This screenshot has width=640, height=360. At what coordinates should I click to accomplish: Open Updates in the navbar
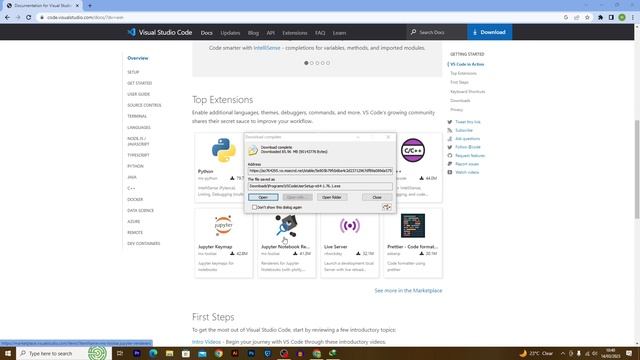point(230,33)
